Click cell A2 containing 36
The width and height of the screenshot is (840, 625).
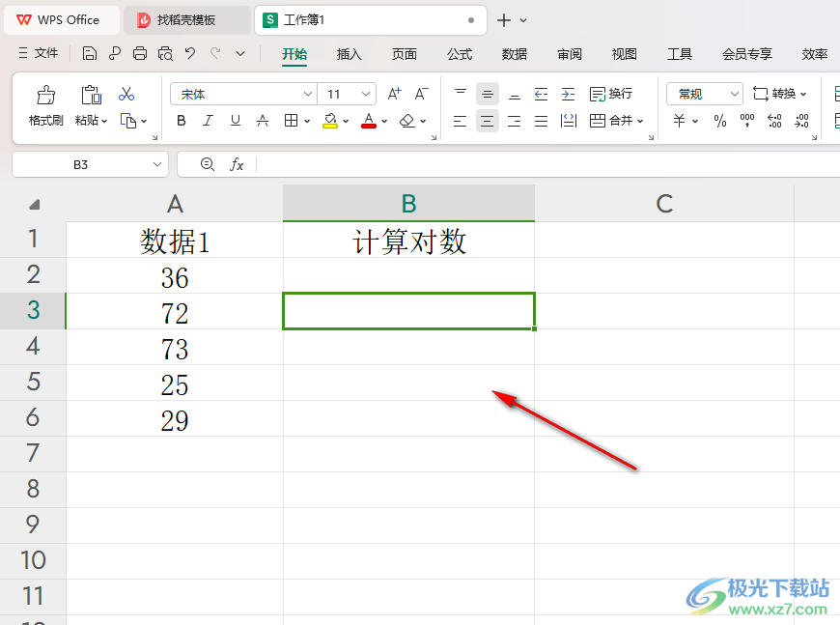tap(175, 275)
